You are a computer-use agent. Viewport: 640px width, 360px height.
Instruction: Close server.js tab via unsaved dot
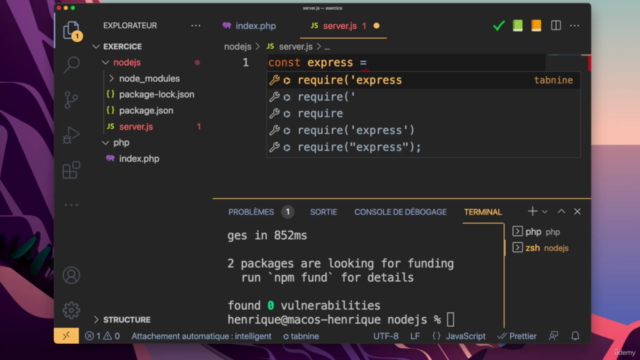point(376,26)
